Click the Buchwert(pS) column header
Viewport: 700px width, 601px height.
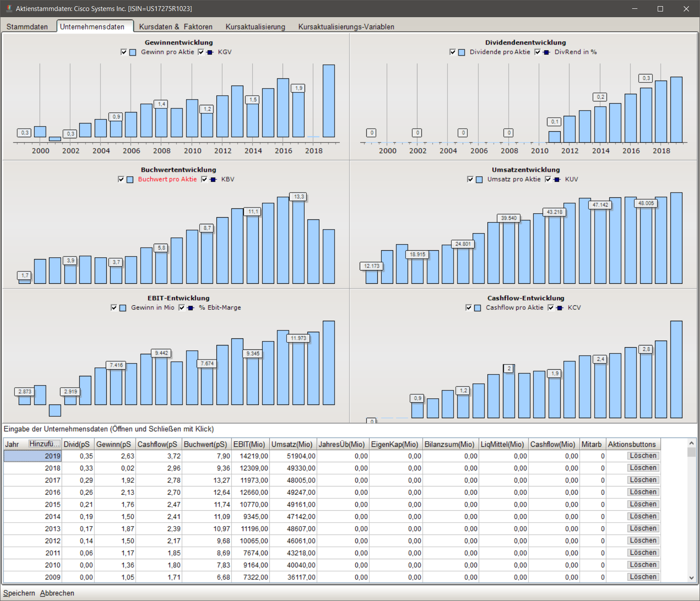pyautogui.click(x=206, y=444)
